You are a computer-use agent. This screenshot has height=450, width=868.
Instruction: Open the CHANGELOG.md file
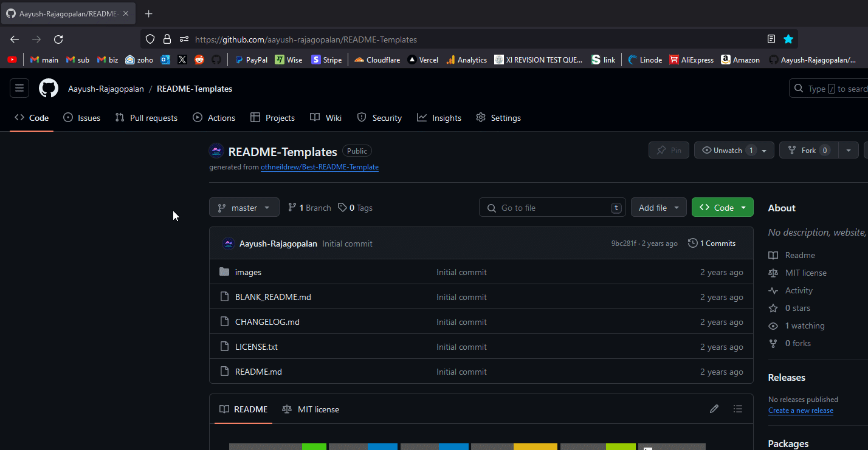coord(267,322)
